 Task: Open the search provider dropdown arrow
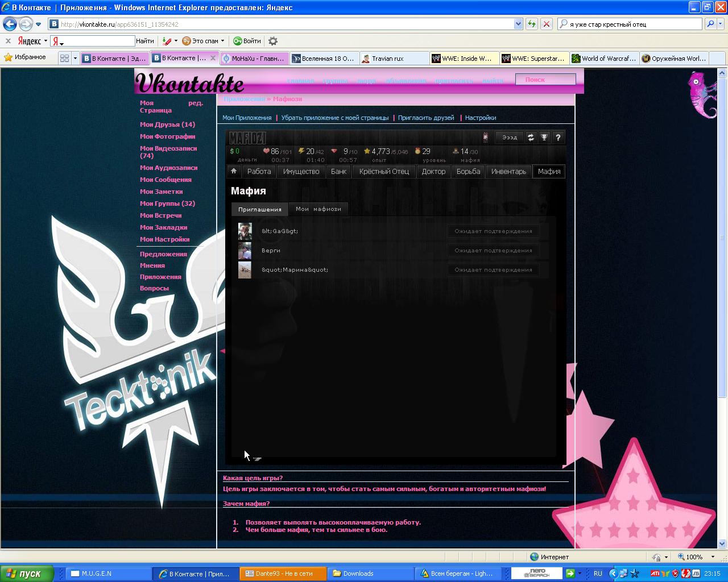721,24
